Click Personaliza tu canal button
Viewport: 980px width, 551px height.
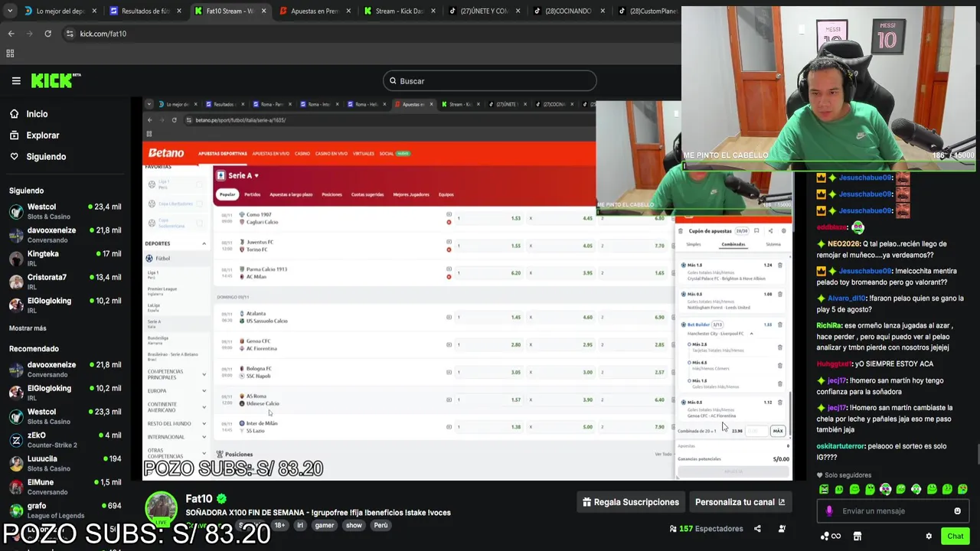[x=740, y=502]
